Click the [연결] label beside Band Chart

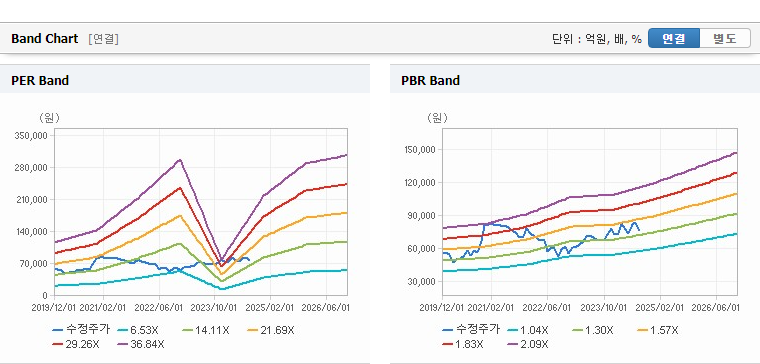click(x=103, y=39)
